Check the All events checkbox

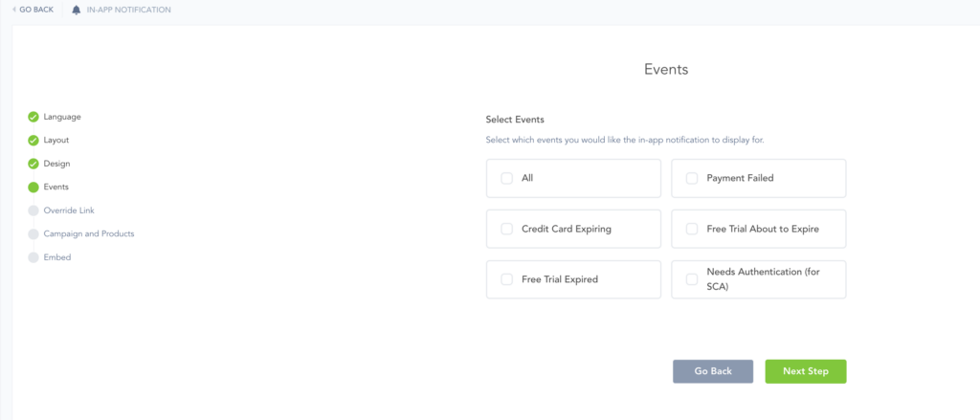(507, 178)
